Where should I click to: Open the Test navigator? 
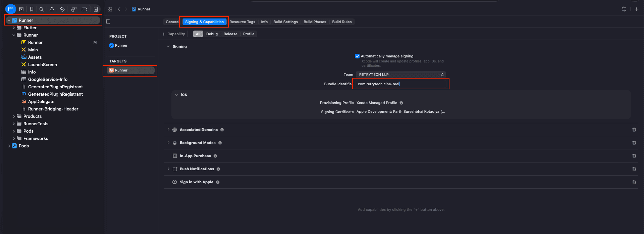(62, 9)
